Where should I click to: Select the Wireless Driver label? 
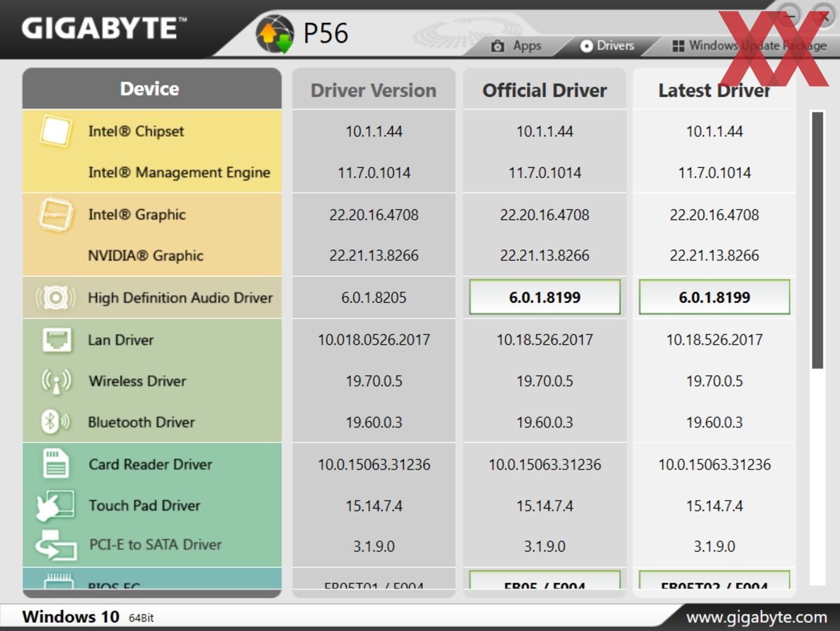tap(137, 381)
